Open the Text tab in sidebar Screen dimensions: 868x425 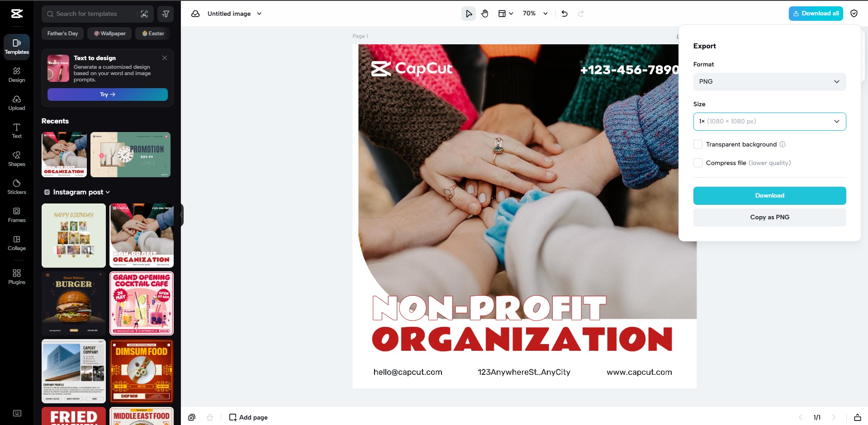pos(17,131)
